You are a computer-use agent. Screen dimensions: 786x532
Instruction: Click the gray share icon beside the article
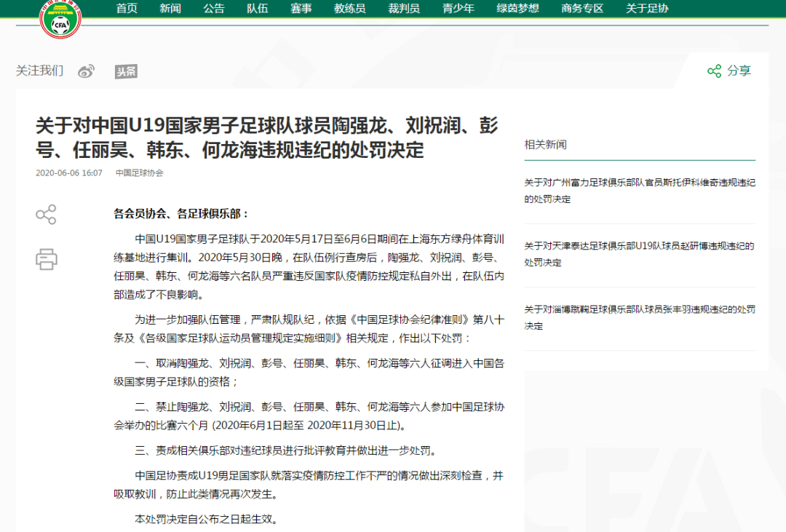point(46,215)
